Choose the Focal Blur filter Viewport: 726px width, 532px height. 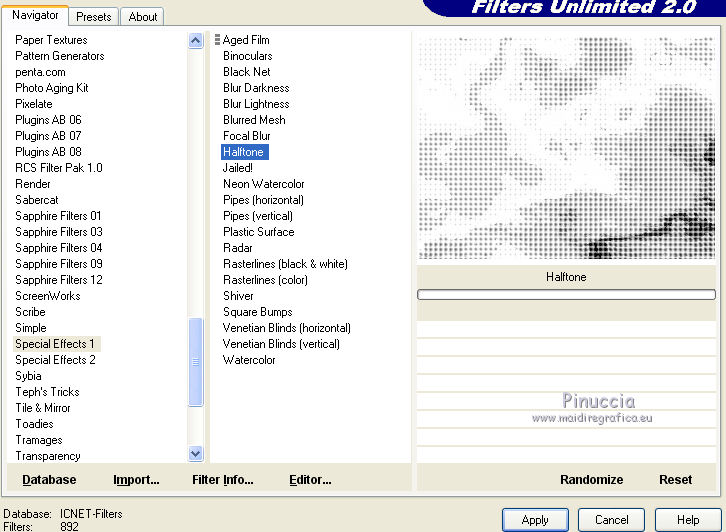click(247, 136)
